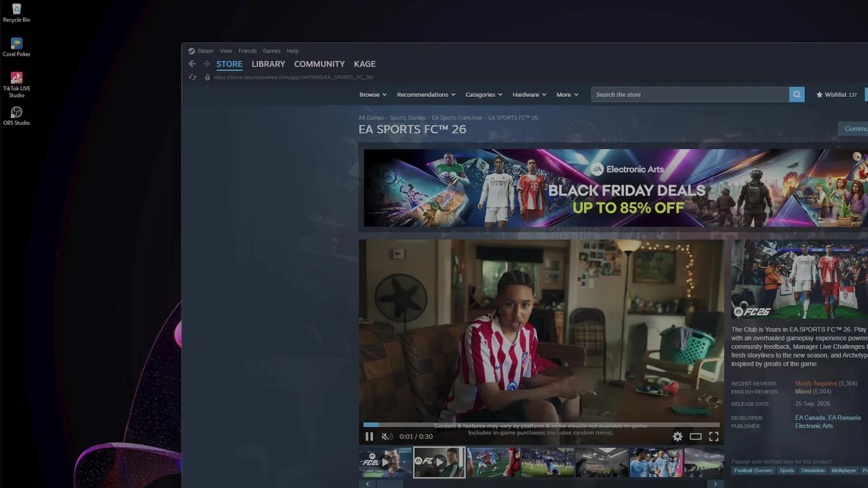Pause the trailer video
The width and height of the screenshot is (868, 488).
pyautogui.click(x=369, y=436)
